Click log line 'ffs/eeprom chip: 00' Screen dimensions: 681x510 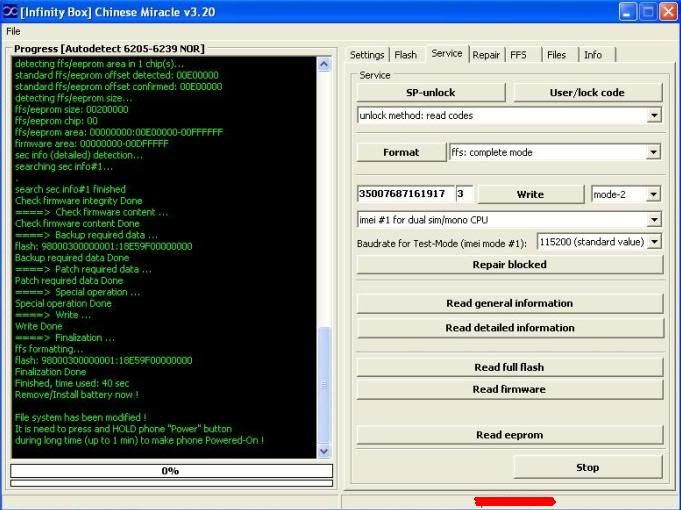click(56, 121)
